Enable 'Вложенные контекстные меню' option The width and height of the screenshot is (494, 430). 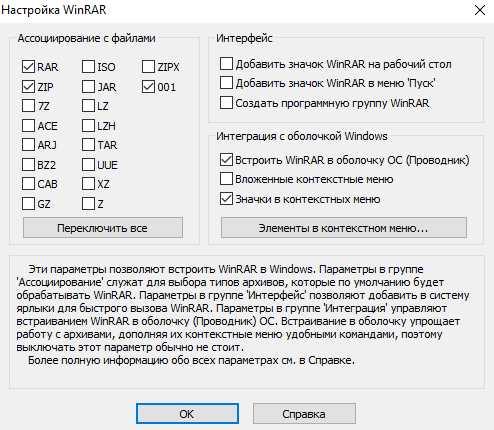point(226,179)
